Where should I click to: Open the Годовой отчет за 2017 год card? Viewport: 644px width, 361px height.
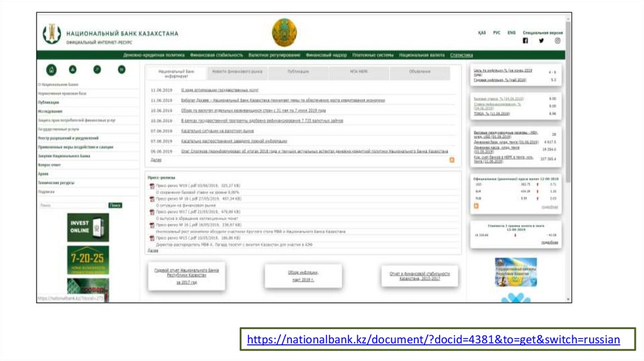(x=186, y=276)
